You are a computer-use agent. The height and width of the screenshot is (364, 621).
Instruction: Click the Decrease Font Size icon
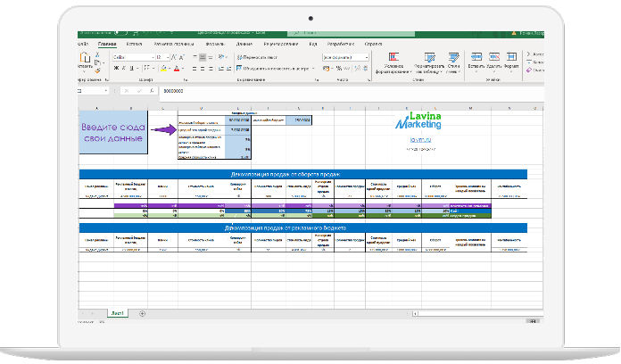coord(181,57)
